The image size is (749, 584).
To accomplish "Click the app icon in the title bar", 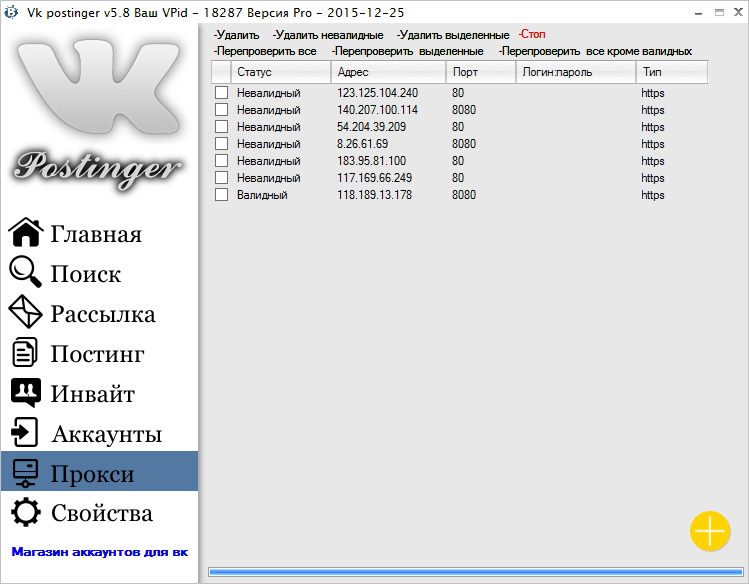I will [11, 12].
